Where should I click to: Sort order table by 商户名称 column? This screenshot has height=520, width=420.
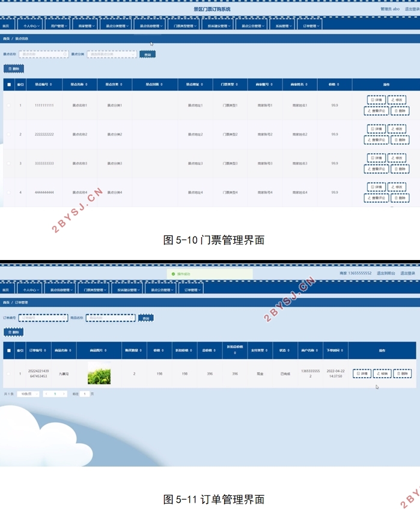click(x=317, y=351)
